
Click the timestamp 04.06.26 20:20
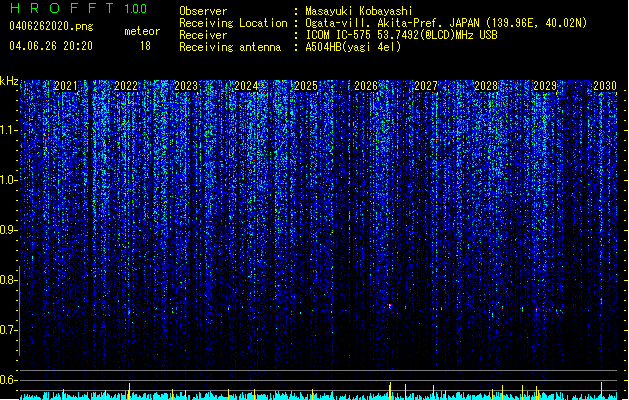tap(51, 46)
